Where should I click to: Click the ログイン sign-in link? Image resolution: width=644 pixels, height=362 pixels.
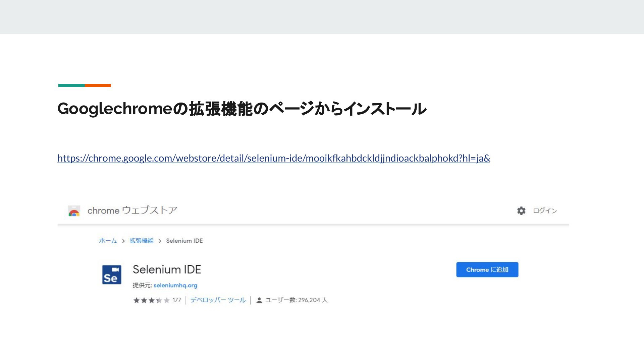(x=545, y=211)
